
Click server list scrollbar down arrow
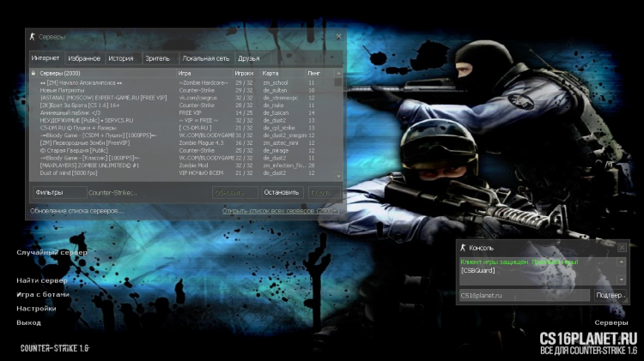click(338, 176)
